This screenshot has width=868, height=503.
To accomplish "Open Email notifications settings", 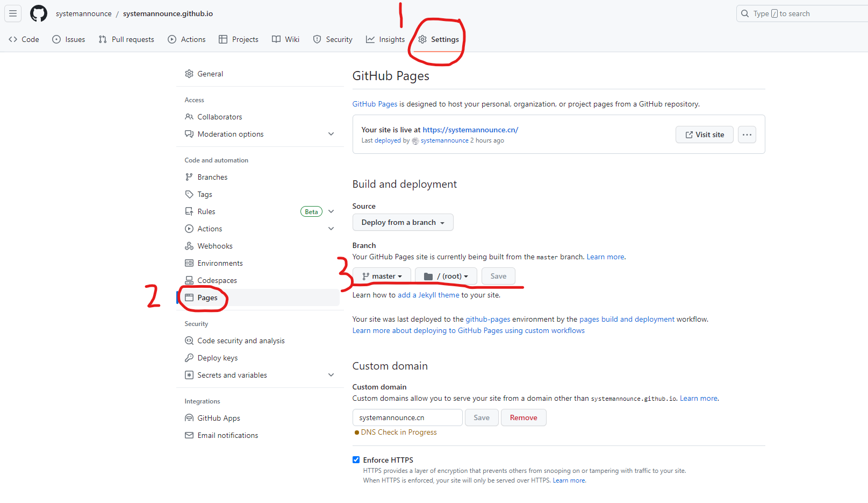I will click(x=260, y=435).
